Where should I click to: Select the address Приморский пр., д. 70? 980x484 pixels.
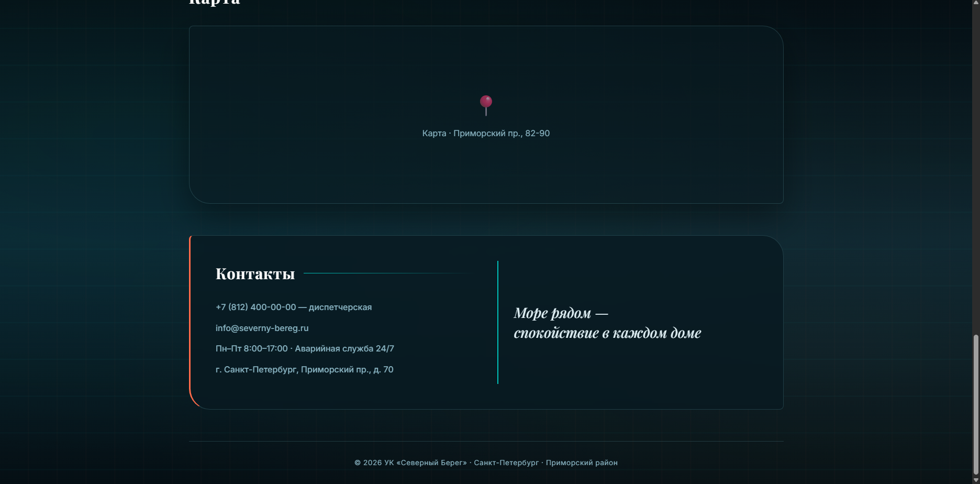click(347, 370)
